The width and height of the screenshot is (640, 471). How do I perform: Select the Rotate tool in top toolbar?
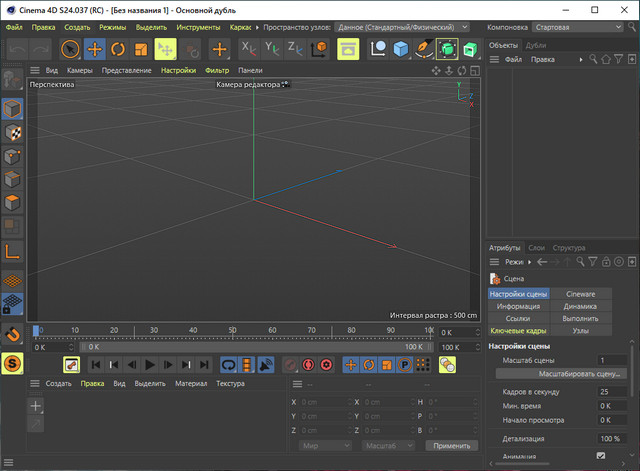[118, 49]
